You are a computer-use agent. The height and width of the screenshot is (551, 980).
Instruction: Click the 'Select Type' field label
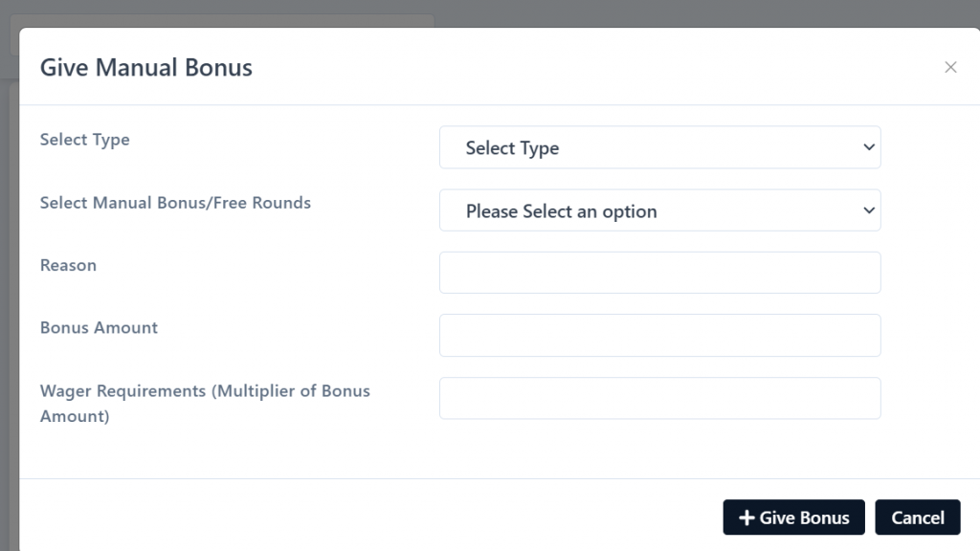tap(85, 140)
